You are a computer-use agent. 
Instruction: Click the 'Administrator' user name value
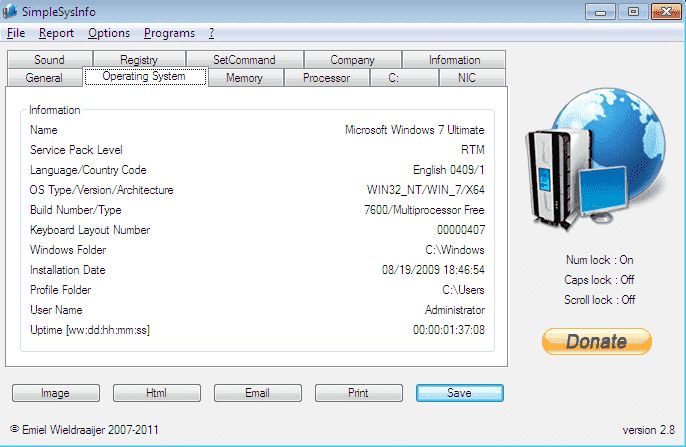pos(455,310)
